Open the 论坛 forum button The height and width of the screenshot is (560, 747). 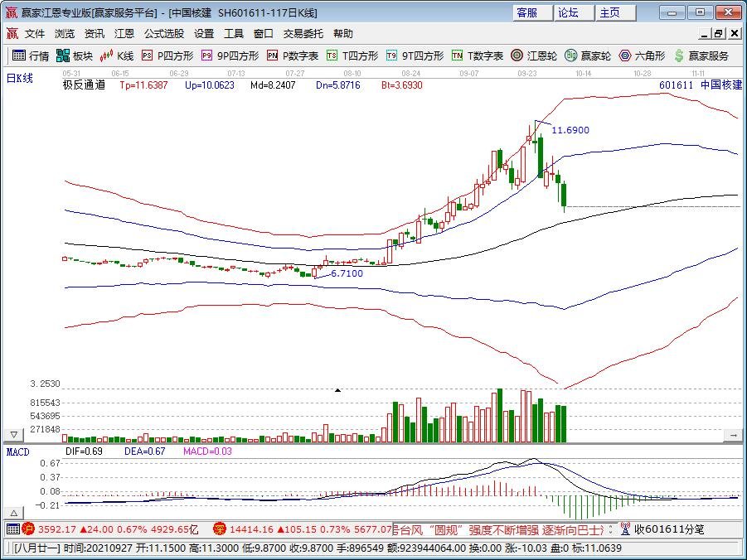(x=569, y=12)
